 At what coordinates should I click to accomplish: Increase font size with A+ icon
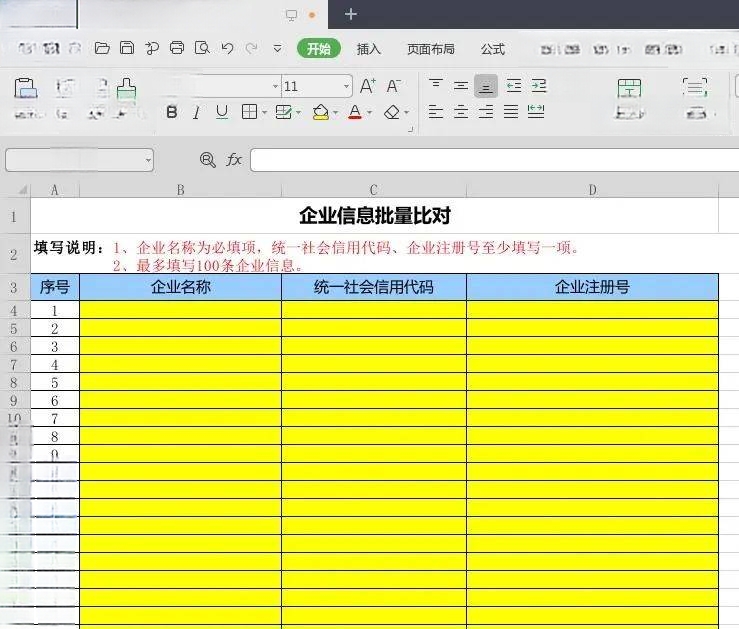(368, 86)
